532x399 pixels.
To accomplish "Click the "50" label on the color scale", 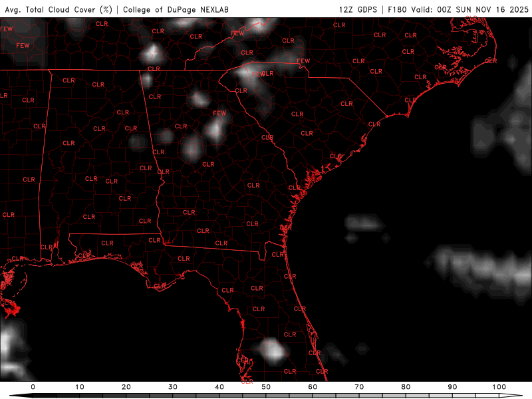I will click(266, 387).
